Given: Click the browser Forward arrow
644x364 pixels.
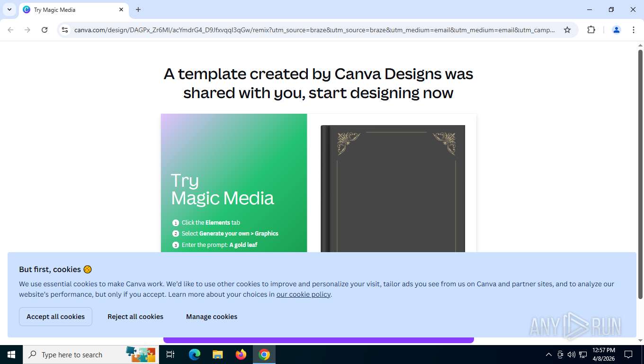Looking at the screenshot, I should [x=27, y=30].
